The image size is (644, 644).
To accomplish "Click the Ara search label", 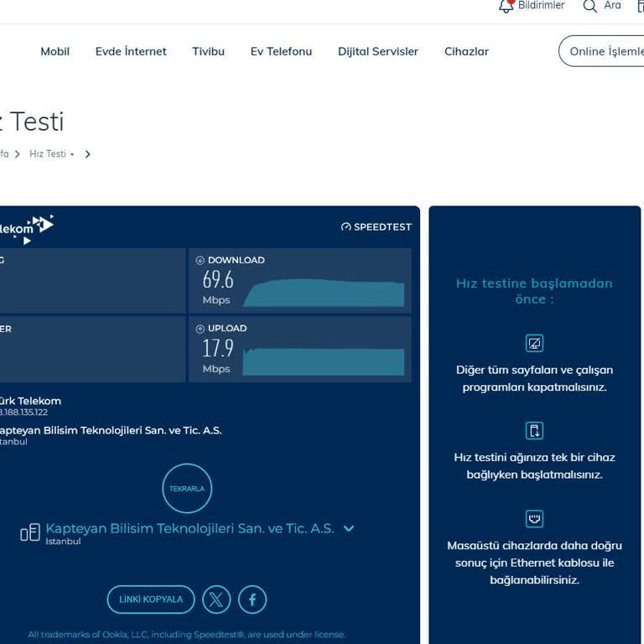I will point(612,5).
